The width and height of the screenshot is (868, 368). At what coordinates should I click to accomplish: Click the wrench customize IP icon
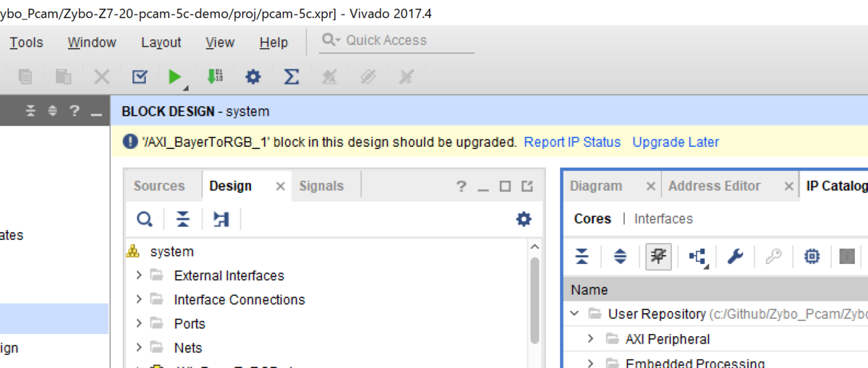coord(735,256)
